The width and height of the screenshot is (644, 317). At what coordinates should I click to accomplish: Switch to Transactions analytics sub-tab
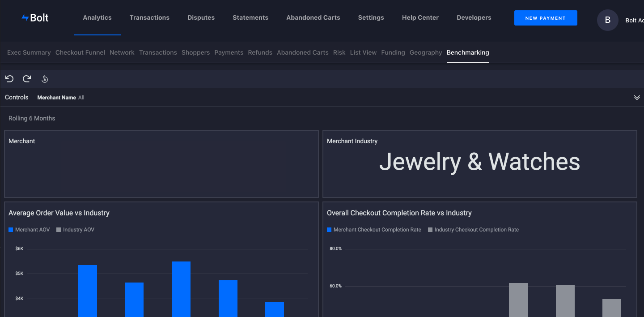pyautogui.click(x=158, y=52)
